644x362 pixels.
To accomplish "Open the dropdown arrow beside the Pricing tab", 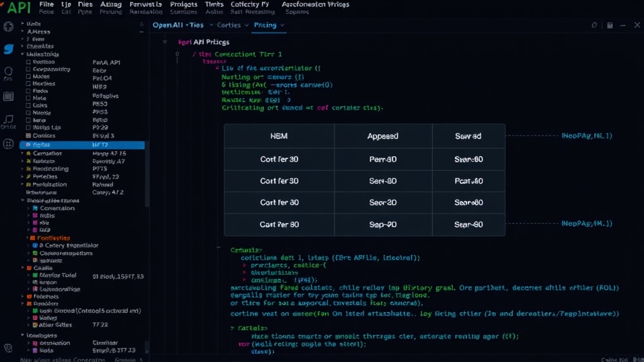I will (x=282, y=25).
